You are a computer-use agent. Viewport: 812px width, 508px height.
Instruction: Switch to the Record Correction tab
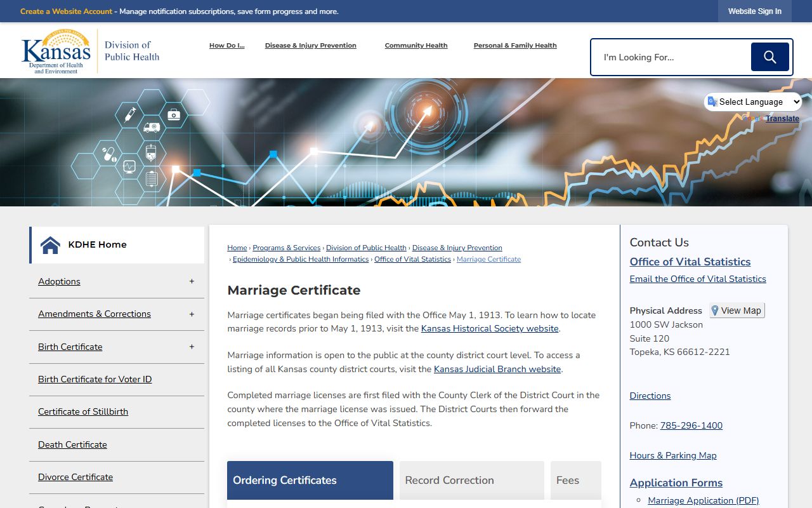pos(472,480)
